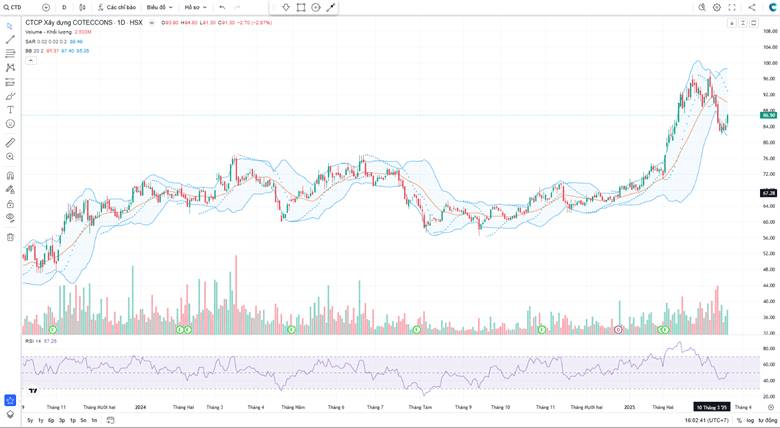The height and width of the screenshot is (428, 780).
Task: Click the first pane control button top right
Action: (x=732, y=23)
